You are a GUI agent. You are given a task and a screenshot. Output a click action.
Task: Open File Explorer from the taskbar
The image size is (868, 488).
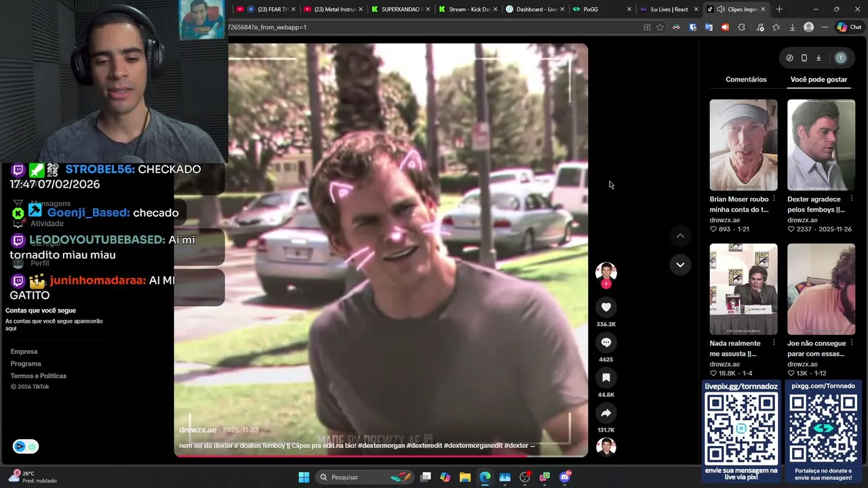coord(465,477)
